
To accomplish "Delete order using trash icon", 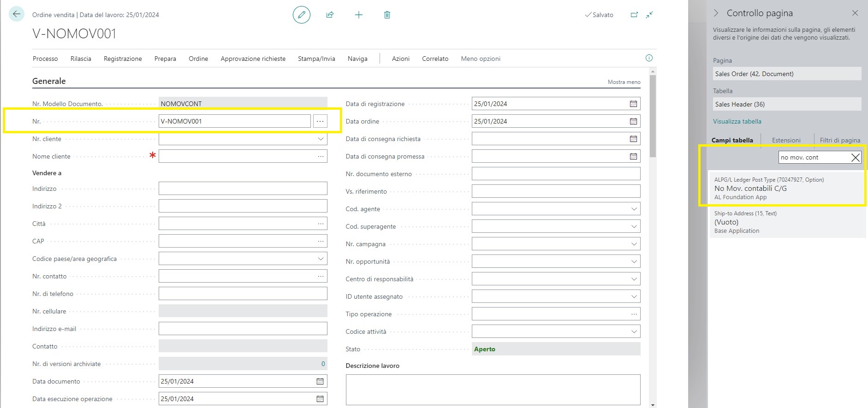I will (387, 15).
